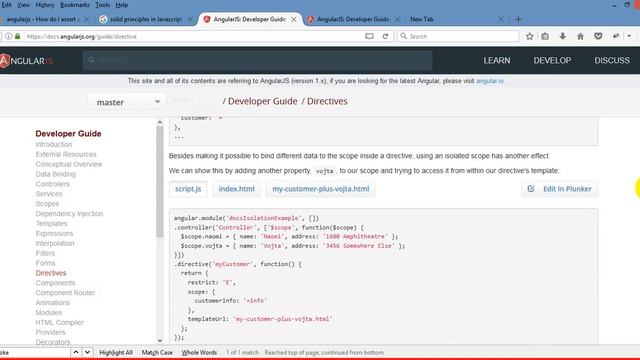
Task: Toggle Match Case in find bar
Action: point(157,352)
